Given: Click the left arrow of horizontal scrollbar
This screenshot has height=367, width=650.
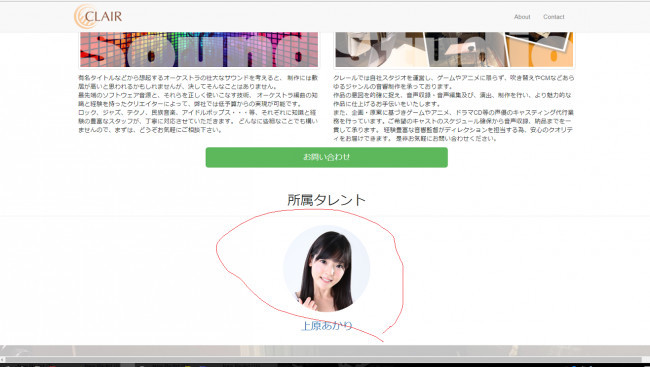Looking at the screenshot, I should point(2,360).
